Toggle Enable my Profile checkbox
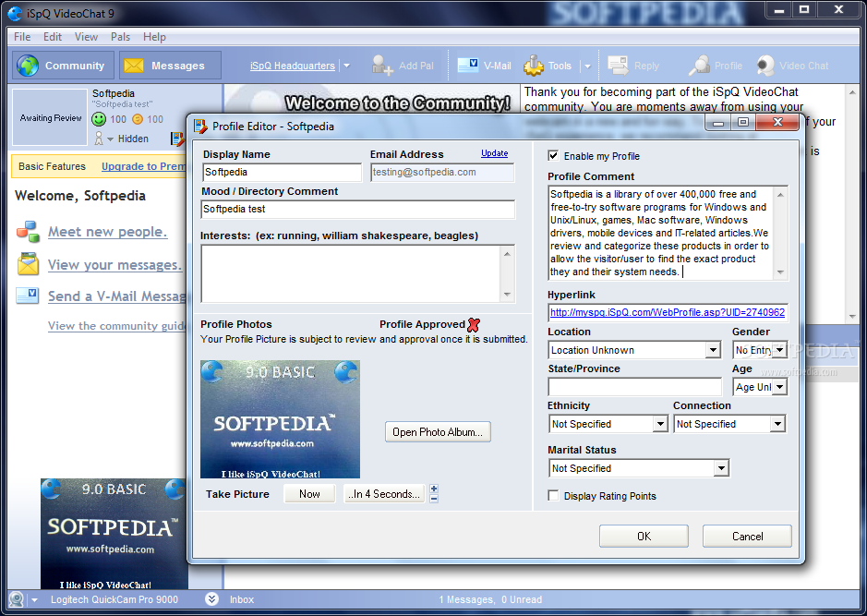Image resolution: width=867 pixels, height=616 pixels. pyautogui.click(x=553, y=155)
